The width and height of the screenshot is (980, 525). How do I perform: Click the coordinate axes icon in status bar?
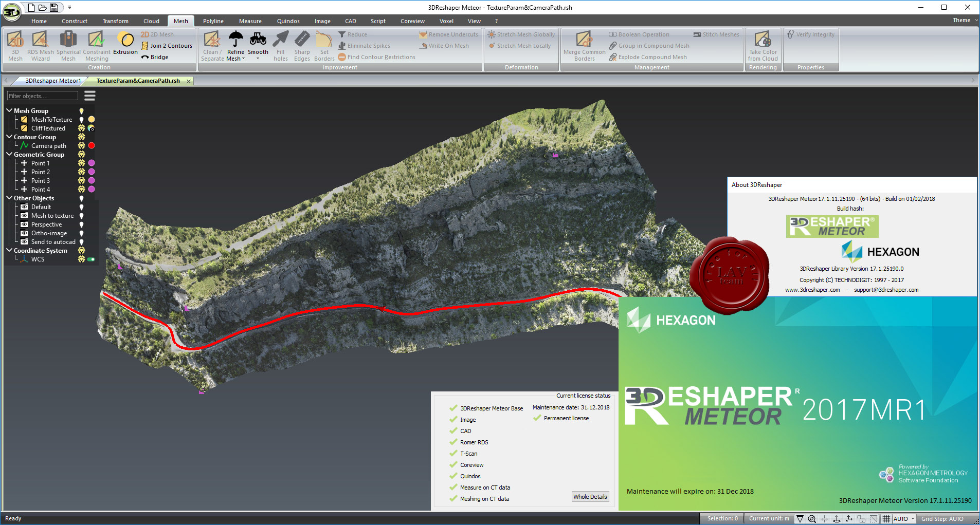pos(849,519)
